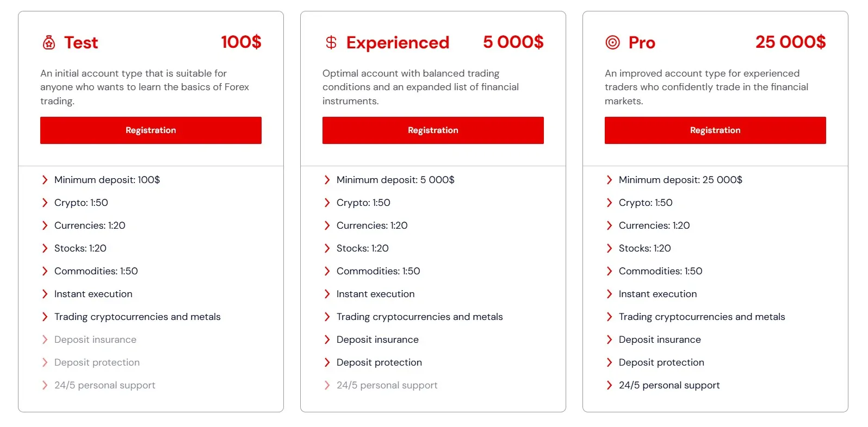Click Trading cryptocurrencies and metals in Pro

coord(702,317)
